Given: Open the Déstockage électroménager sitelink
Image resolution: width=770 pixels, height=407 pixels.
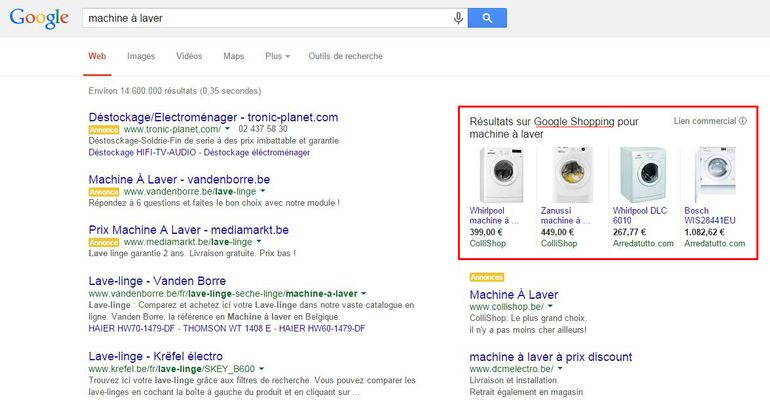Looking at the screenshot, I should (257, 152).
